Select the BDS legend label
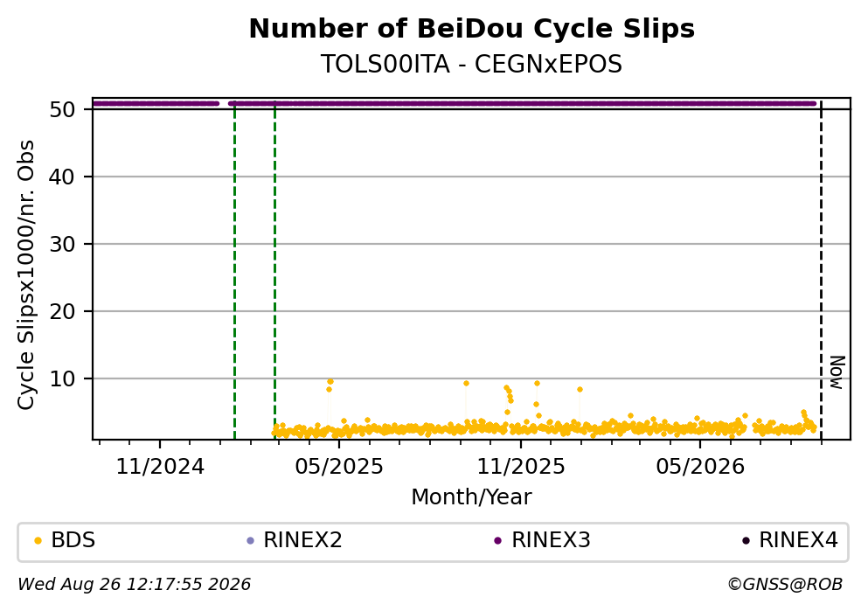 [73, 540]
